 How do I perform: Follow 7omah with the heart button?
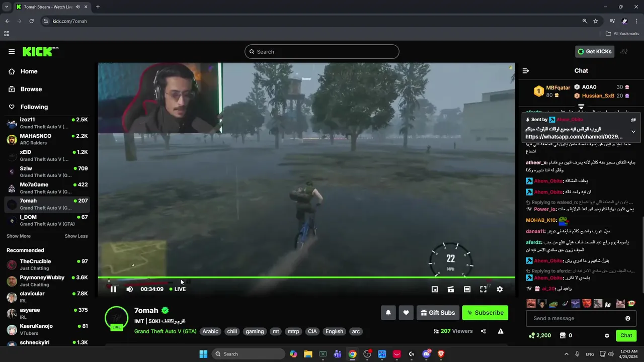coord(406,313)
